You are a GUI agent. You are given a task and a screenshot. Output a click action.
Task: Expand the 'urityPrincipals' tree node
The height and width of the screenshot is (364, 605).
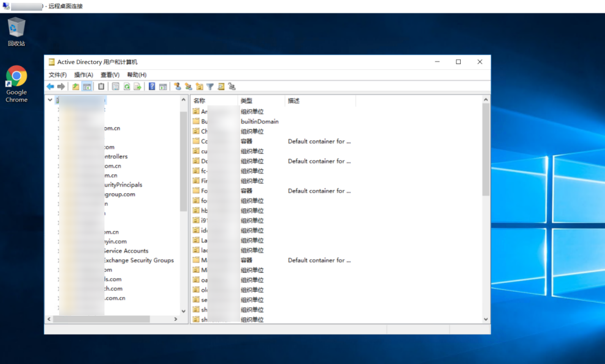59,185
